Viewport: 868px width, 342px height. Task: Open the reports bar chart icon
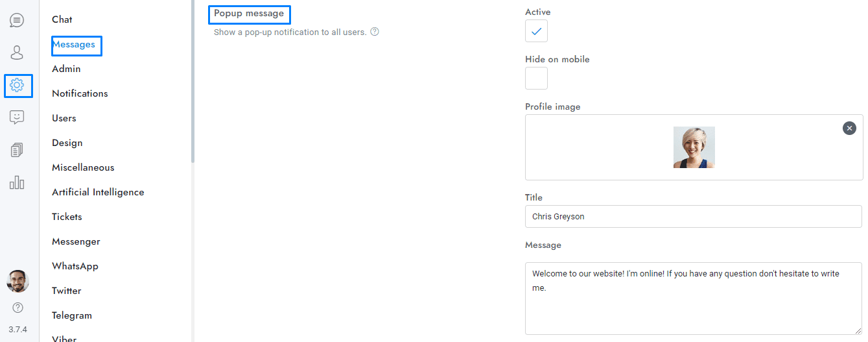(17, 182)
